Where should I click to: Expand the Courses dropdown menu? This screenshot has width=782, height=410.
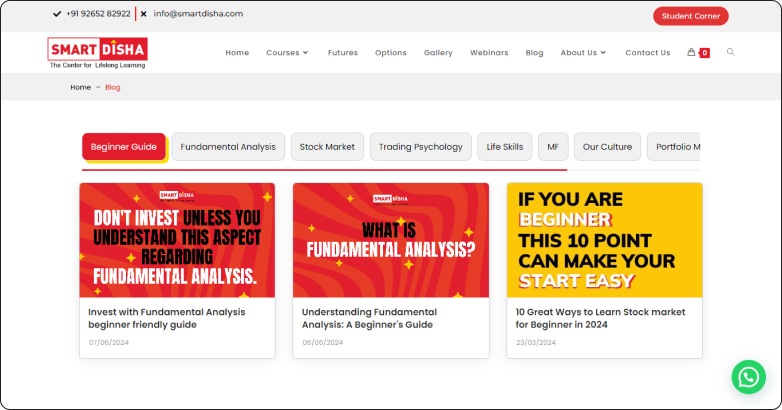(287, 52)
